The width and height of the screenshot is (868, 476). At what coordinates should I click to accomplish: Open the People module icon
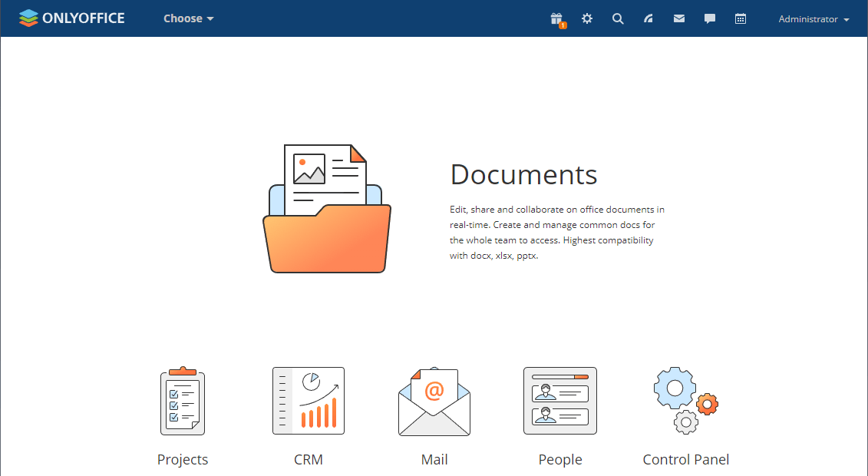point(560,401)
